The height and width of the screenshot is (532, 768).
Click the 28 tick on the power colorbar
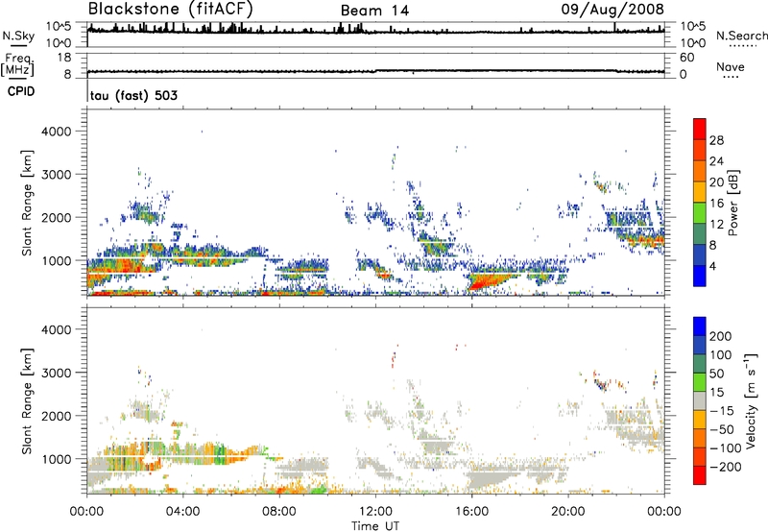(x=716, y=140)
